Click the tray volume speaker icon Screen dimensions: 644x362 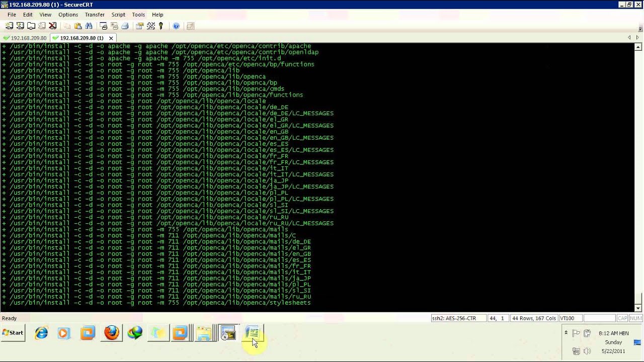pyautogui.click(x=587, y=351)
